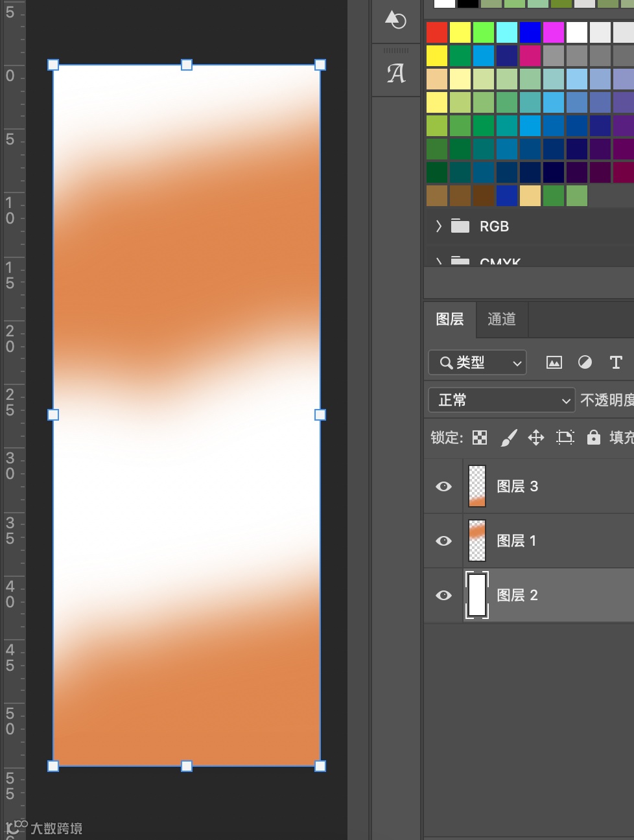Click the bottom-center transform handle
This screenshot has height=840, width=634.
pyautogui.click(x=187, y=766)
